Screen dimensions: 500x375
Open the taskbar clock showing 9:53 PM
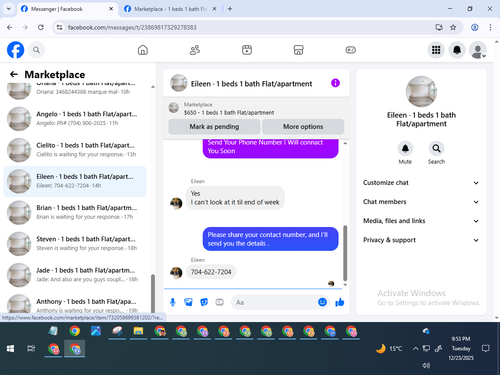[x=461, y=349]
